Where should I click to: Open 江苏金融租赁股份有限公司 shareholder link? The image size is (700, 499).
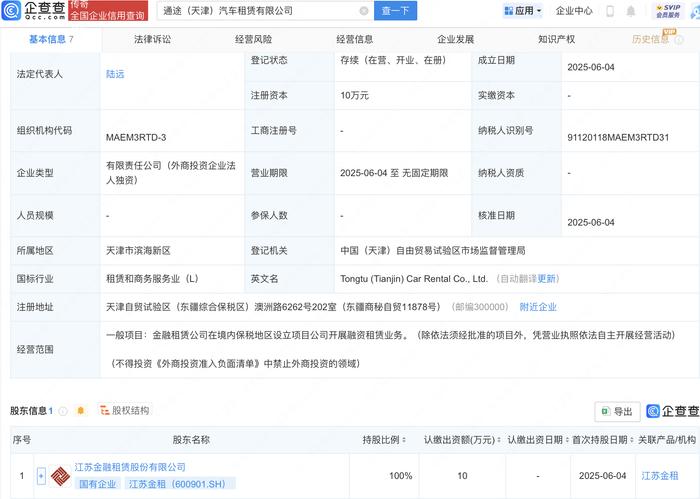[130, 467]
